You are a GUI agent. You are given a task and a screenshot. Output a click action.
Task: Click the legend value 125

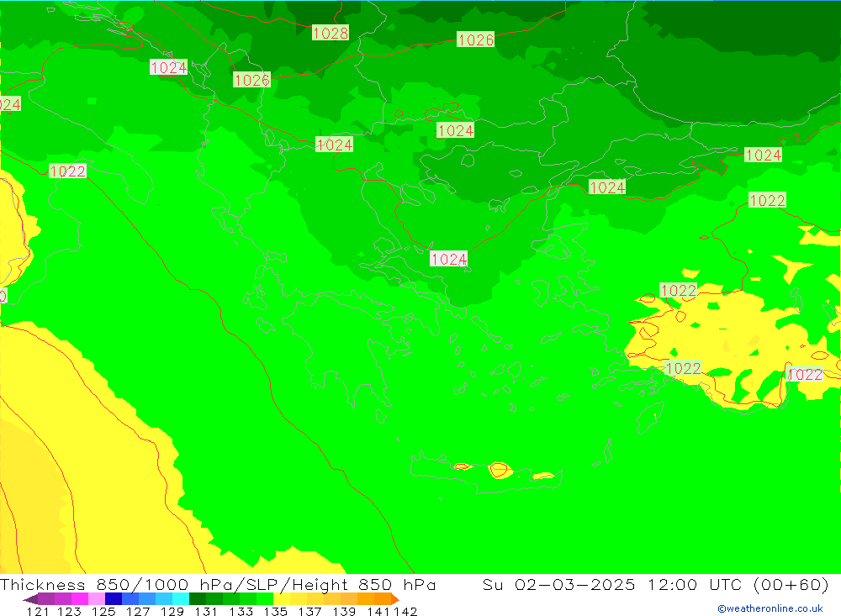103,611
